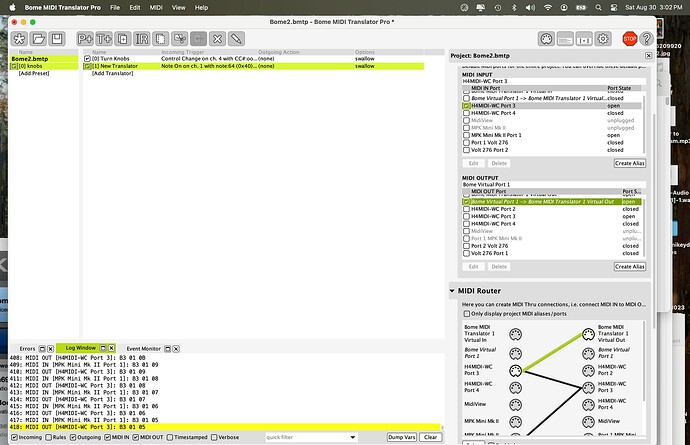Click the Save Project floppy icon
The height and width of the screenshot is (445, 690).
click(57, 39)
